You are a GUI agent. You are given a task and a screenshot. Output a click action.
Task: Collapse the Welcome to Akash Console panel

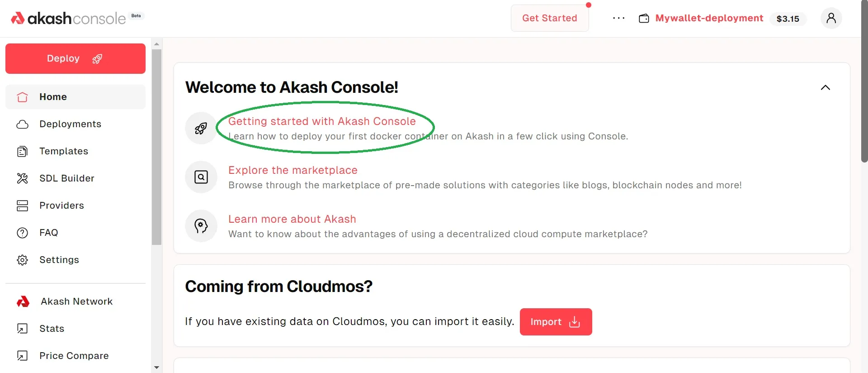[825, 87]
